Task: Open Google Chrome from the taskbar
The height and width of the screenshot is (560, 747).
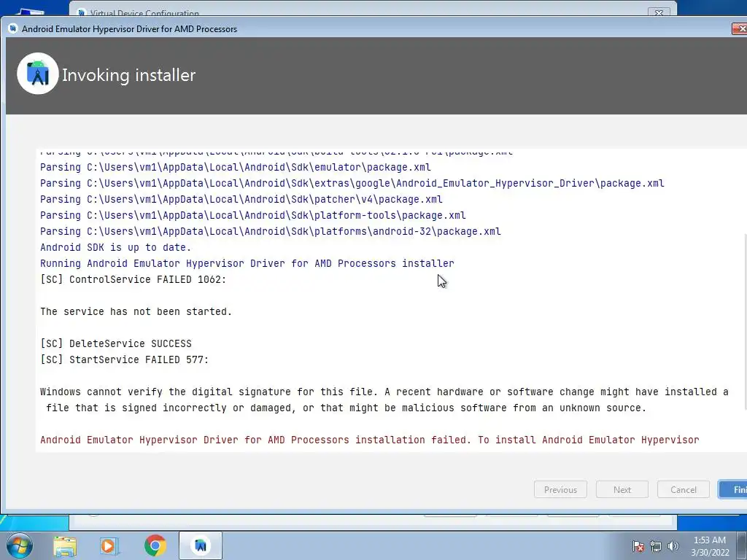Action: [x=155, y=545]
